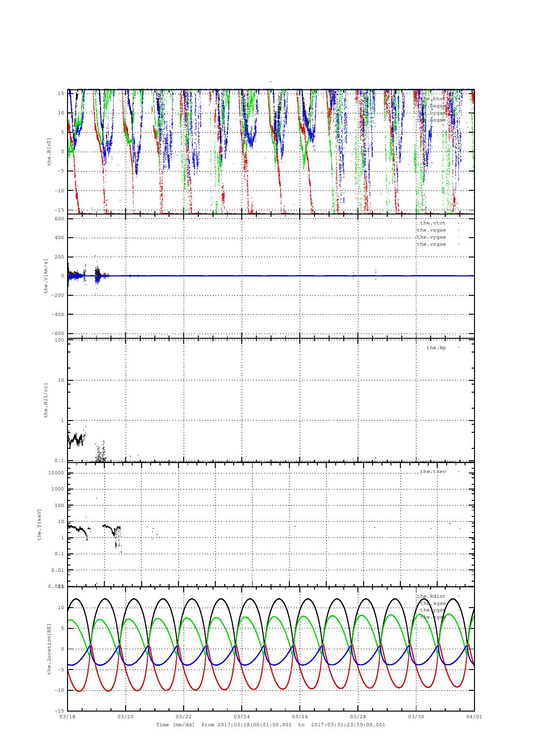Click the '03/18' date tick label
Screen dimensions: 534x756
(x=68, y=717)
